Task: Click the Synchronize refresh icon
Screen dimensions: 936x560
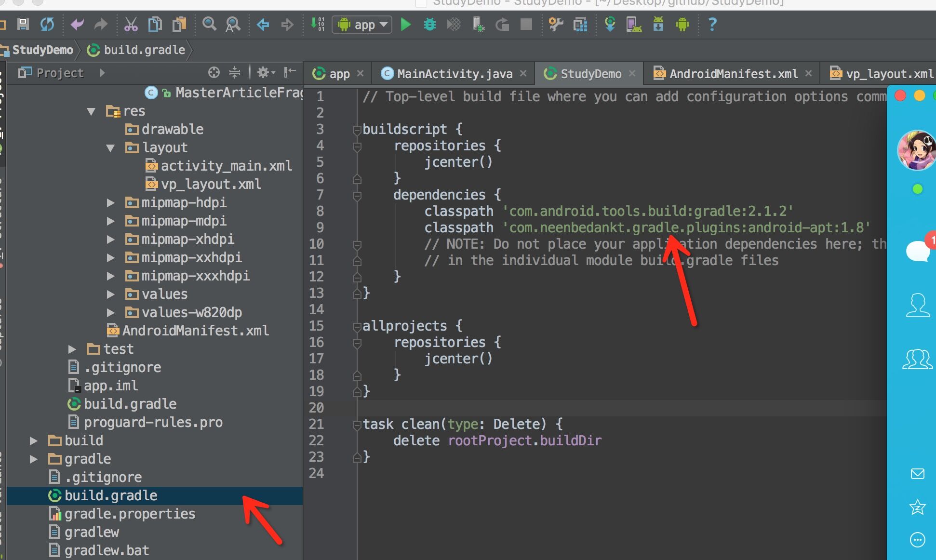Action: pyautogui.click(x=47, y=24)
